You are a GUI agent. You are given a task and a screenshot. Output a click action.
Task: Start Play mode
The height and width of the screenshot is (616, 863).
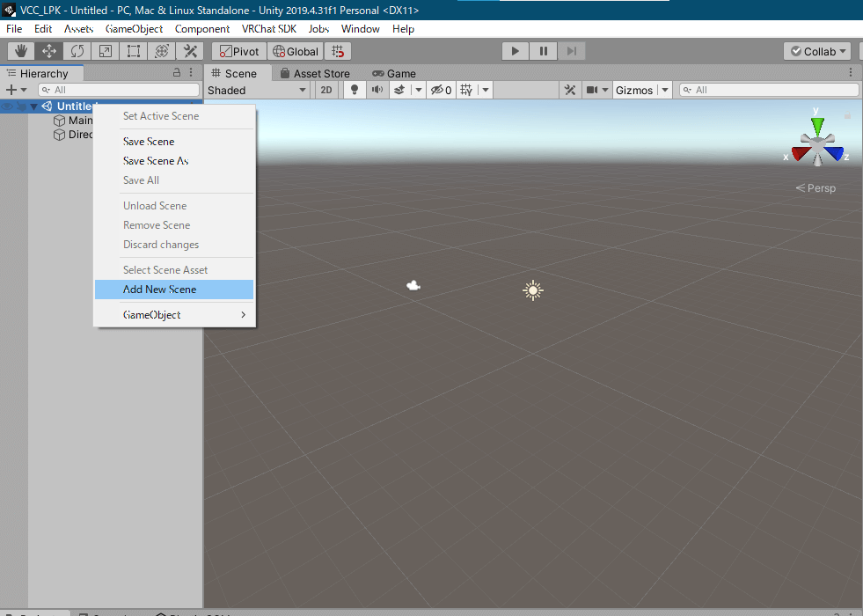pyautogui.click(x=516, y=51)
